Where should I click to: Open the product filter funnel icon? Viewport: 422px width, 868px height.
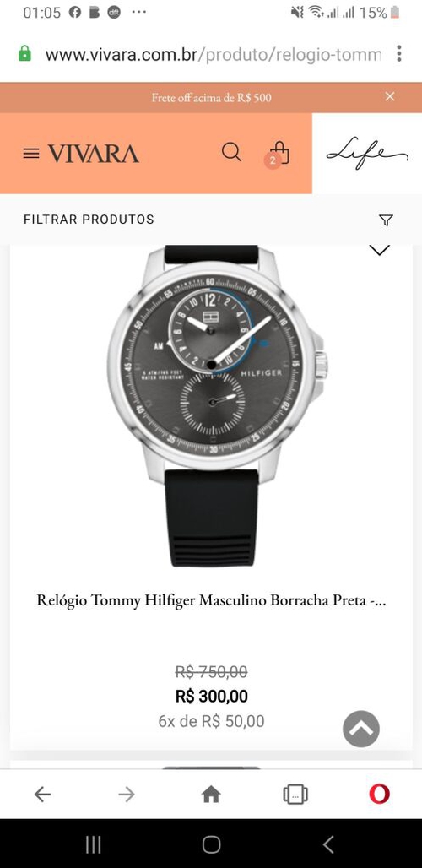point(386,220)
